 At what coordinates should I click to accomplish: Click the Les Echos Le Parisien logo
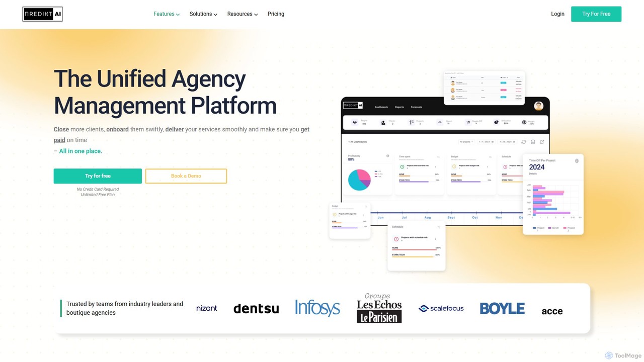pyautogui.click(x=379, y=308)
